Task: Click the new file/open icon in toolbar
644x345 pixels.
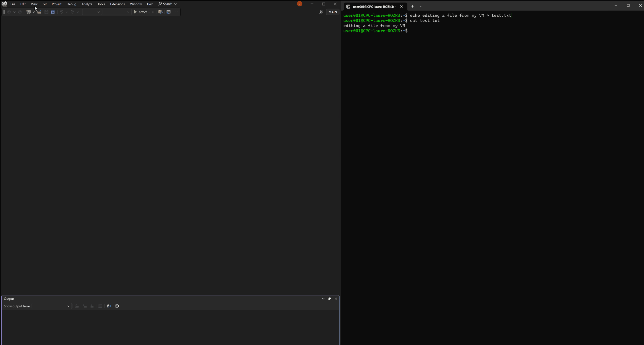Action: click(x=39, y=12)
